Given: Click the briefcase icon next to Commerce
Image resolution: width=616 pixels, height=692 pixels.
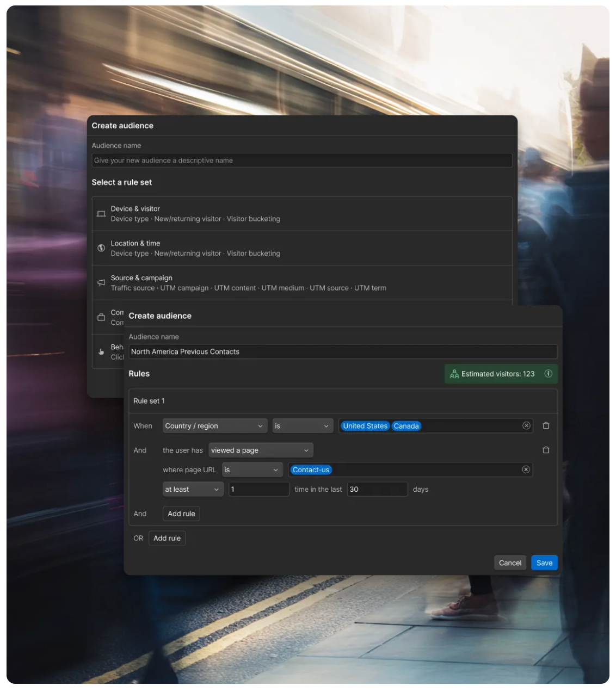Looking at the screenshot, I should (x=101, y=317).
